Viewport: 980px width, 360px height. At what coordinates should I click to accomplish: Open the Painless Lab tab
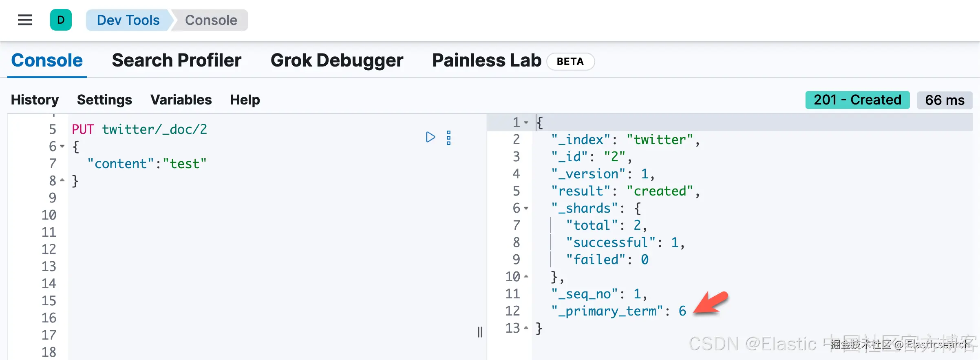pyautogui.click(x=486, y=60)
